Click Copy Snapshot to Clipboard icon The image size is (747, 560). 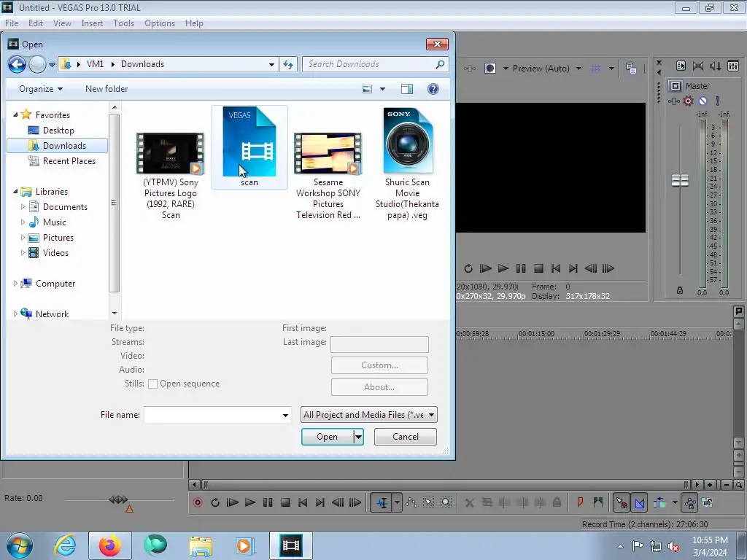[x=631, y=69]
